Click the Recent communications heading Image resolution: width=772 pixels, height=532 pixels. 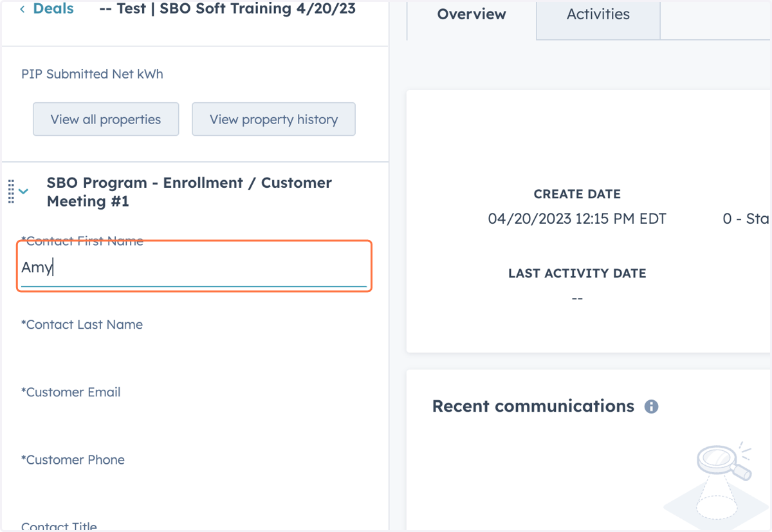pos(533,407)
